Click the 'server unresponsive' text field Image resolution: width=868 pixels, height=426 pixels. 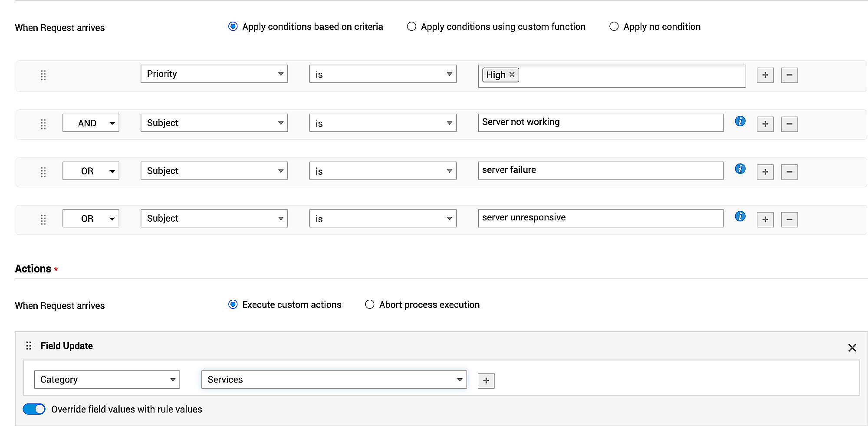pyautogui.click(x=600, y=218)
